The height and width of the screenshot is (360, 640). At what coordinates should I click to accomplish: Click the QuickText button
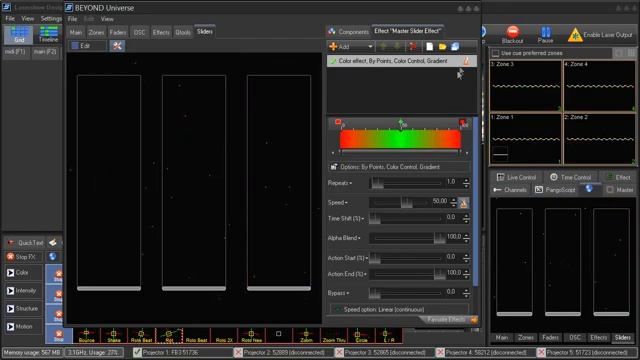[x=26, y=242]
